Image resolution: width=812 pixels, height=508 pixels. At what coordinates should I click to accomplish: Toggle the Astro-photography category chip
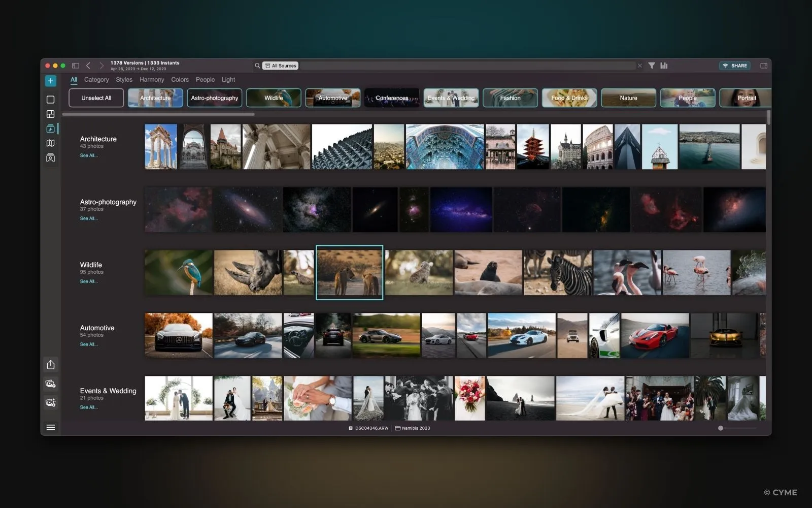click(x=215, y=98)
